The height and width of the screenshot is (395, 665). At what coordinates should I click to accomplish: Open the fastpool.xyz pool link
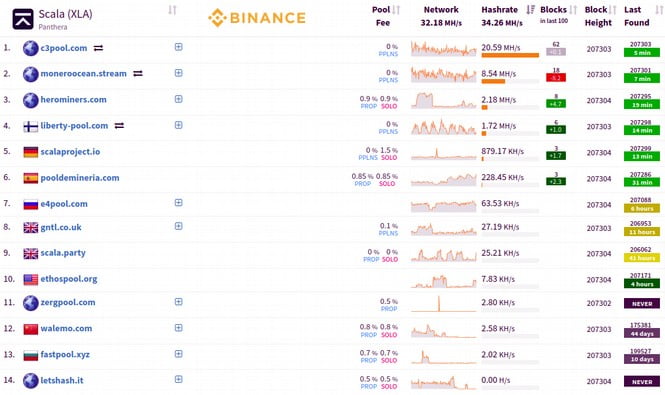65,355
